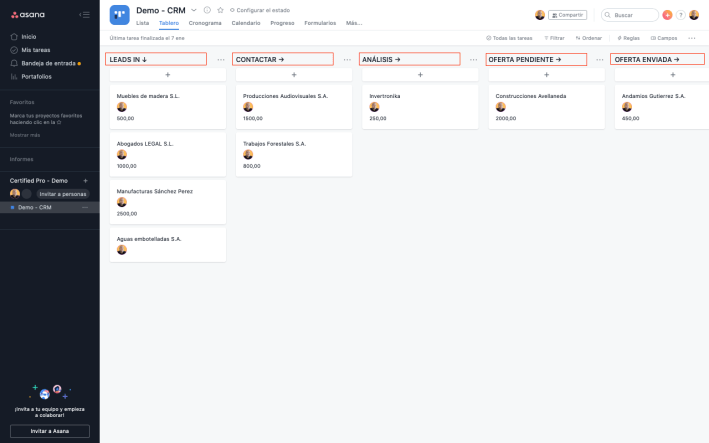
Task: Open Todas las tareas filter dropdown
Action: tap(508, 38)
